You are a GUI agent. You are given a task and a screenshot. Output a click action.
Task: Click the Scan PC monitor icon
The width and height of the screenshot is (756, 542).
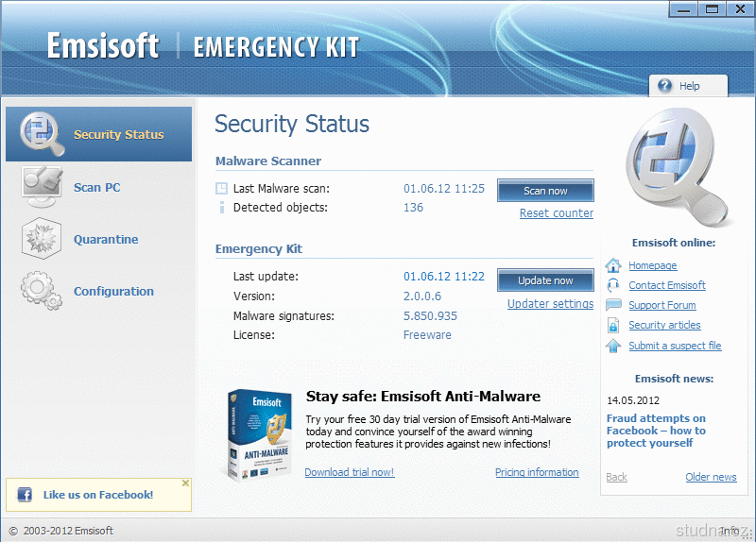pyautogui.click(x=42, y=186)
